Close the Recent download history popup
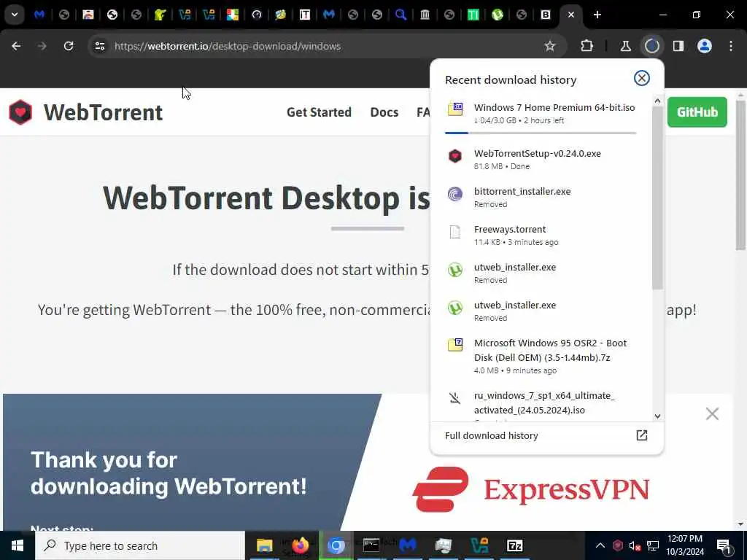 [642, 78]
